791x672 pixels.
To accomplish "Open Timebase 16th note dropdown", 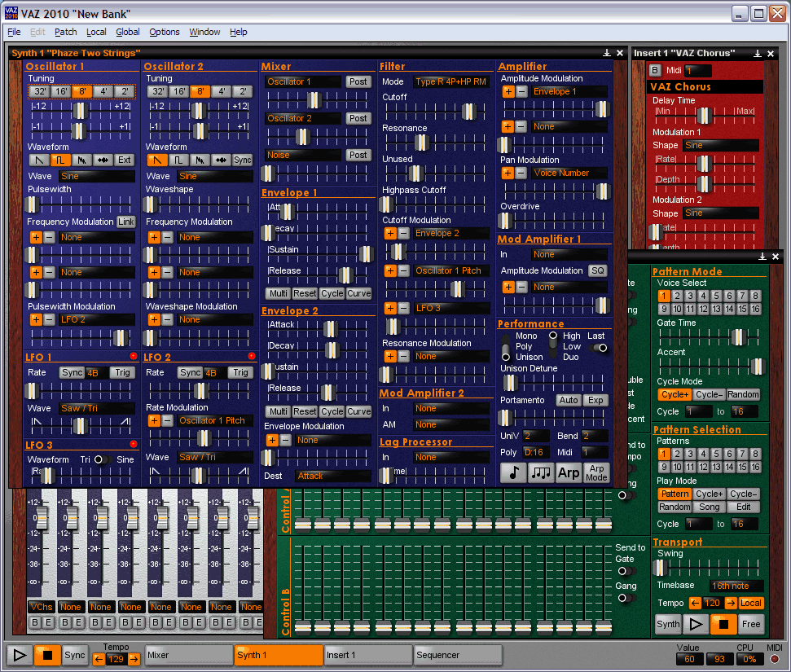I will tap(736, 586).
